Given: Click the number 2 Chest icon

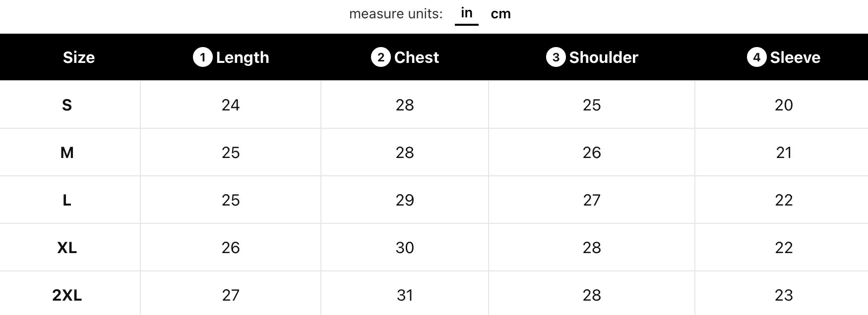Looking at the screenshot, I should (380, 57).
